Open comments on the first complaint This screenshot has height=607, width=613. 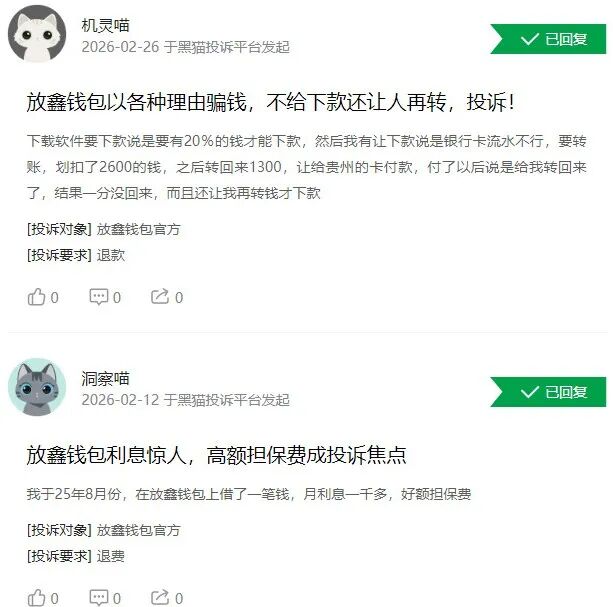pyautogui.click(x=99, y=297)
